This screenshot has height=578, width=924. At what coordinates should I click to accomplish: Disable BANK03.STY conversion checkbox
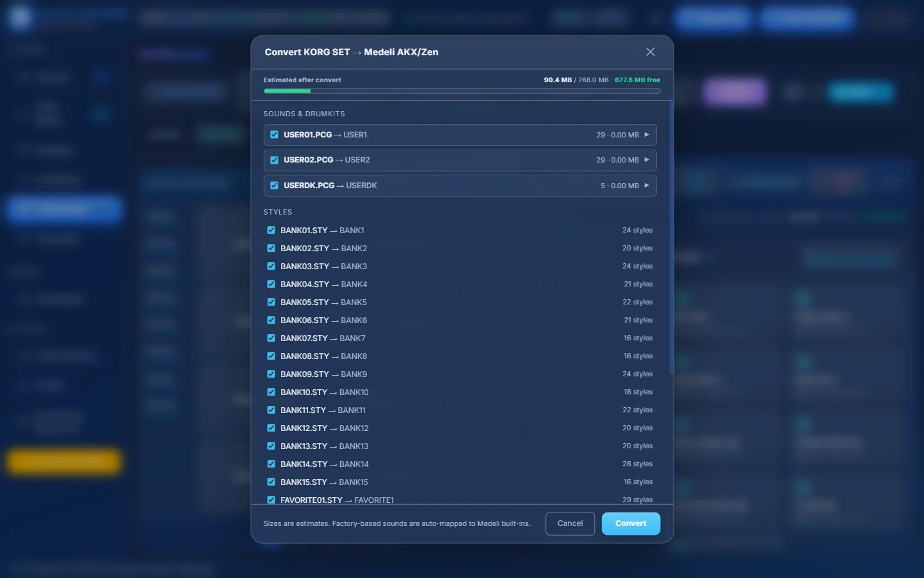point(271,266)
